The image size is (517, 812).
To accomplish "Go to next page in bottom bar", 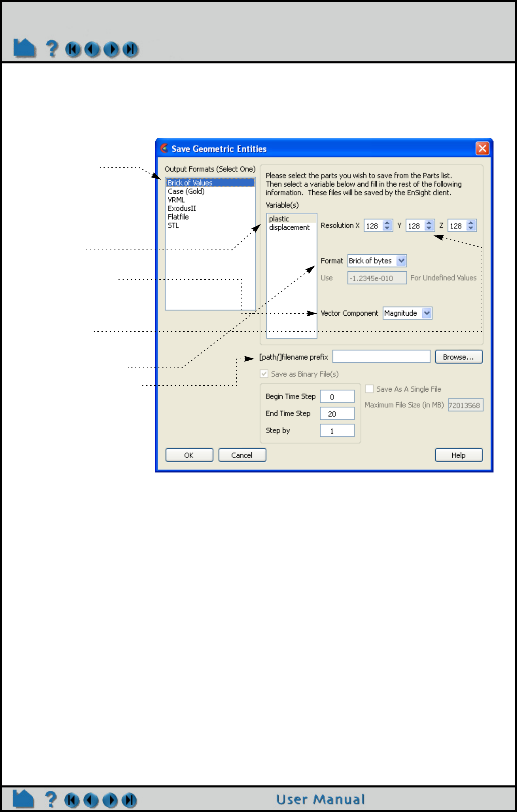I will tap(110, 800).
